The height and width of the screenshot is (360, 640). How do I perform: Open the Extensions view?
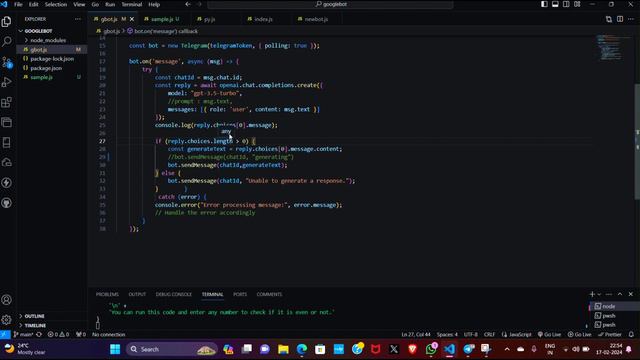click(x=7, y=102)
